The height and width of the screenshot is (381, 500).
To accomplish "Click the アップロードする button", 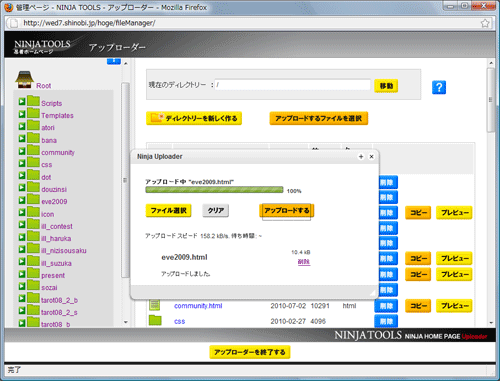I will (287, 211).
